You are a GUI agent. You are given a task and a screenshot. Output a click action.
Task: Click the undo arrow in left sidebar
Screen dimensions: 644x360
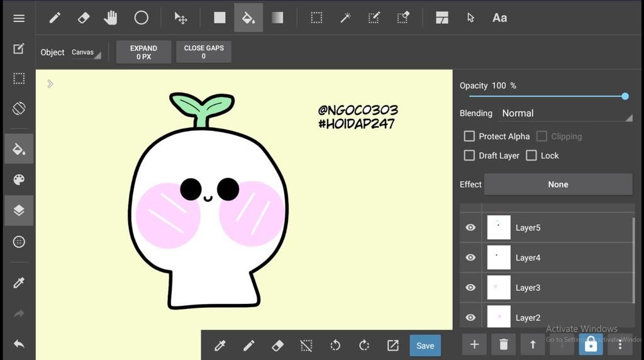pyautogui.click(x=19, y=344)
